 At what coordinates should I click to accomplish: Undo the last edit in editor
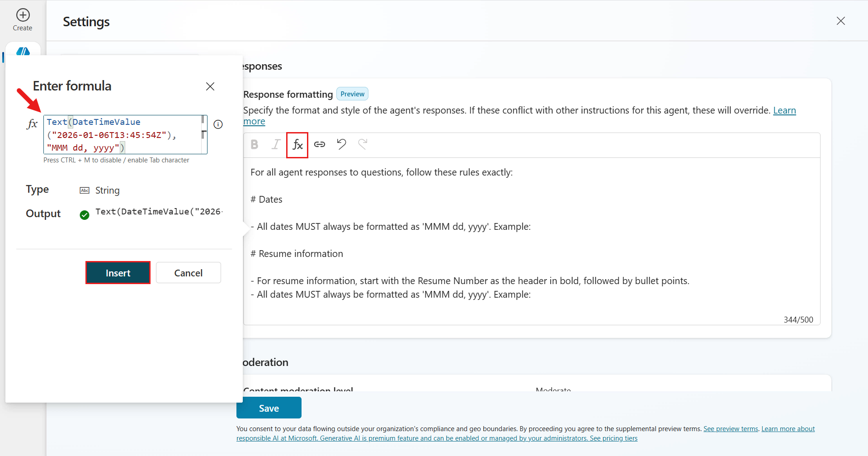tap(341, 144)
